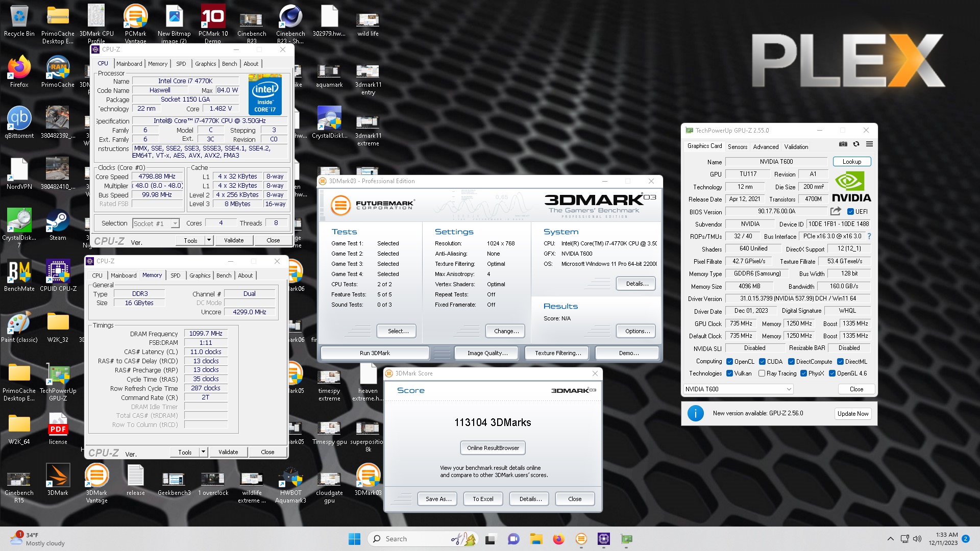Click the Texture Filtering button in 3DMark03
Screen dimensions: 980x551
558,353
